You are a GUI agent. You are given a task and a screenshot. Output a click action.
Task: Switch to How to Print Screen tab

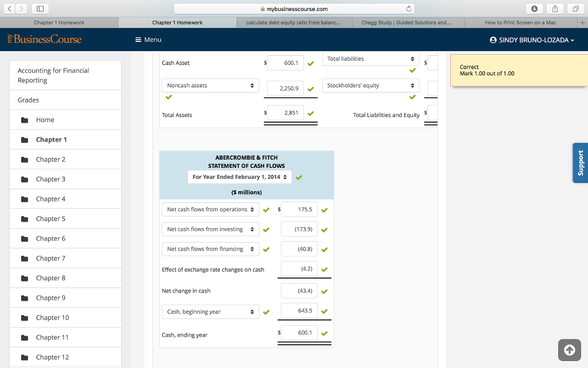tap(521, 22)
